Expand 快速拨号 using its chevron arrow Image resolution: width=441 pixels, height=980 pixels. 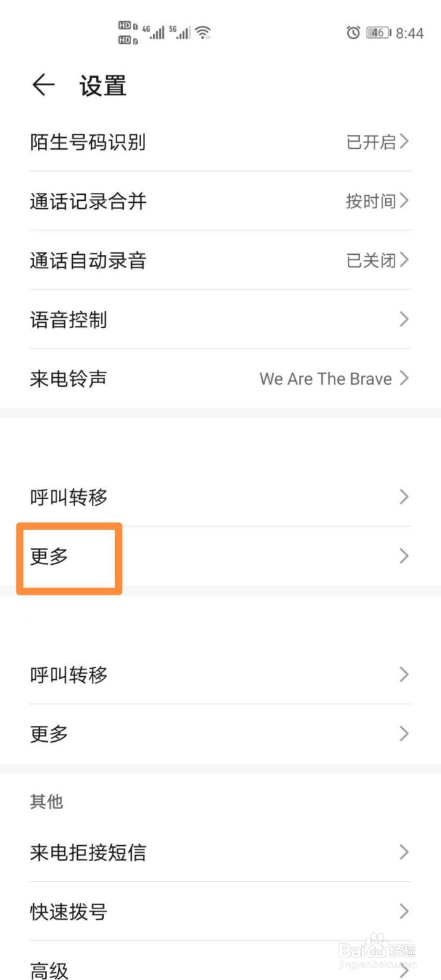(x=404, y=911)
